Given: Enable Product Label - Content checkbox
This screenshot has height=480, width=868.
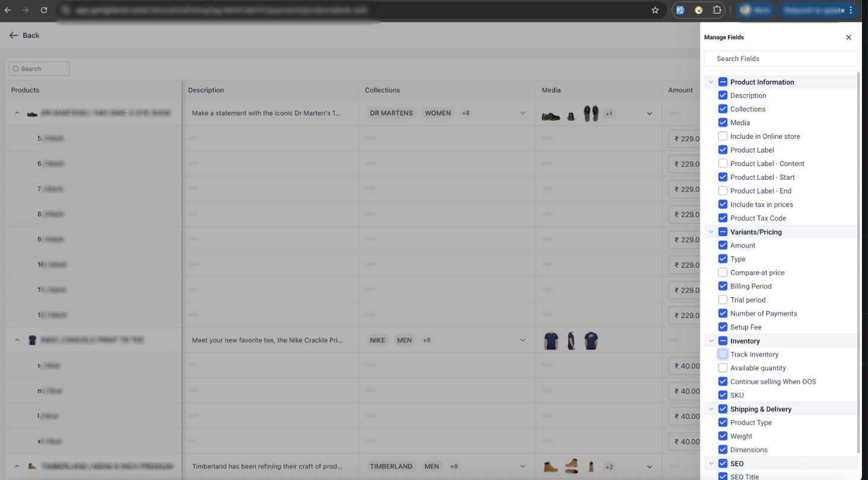Looking at the screenshot, I should [723, 164].
